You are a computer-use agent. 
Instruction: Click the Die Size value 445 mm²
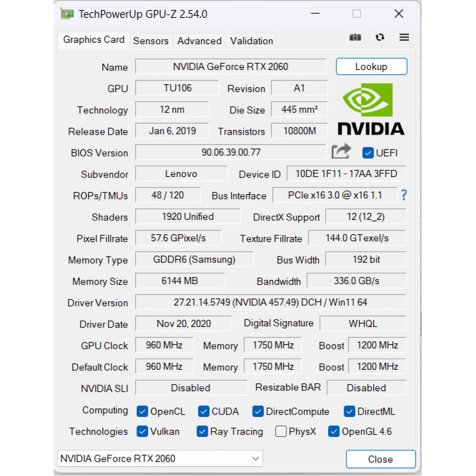click(299, 109)
